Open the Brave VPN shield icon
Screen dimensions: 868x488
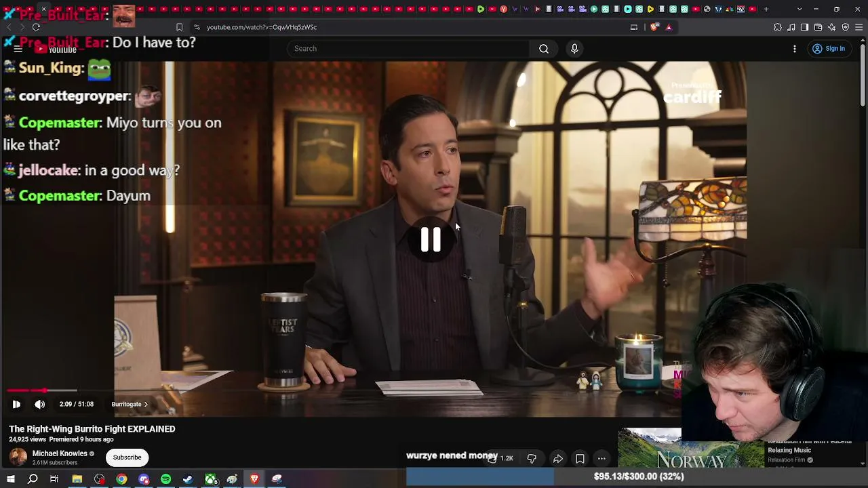846,27
